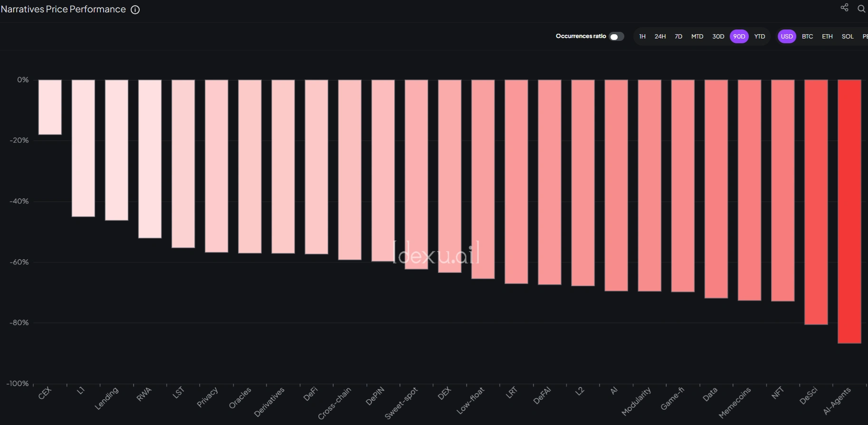Set the denomination to SOL
This screenshot has height=425, width=868.
(x=848, y=37)
